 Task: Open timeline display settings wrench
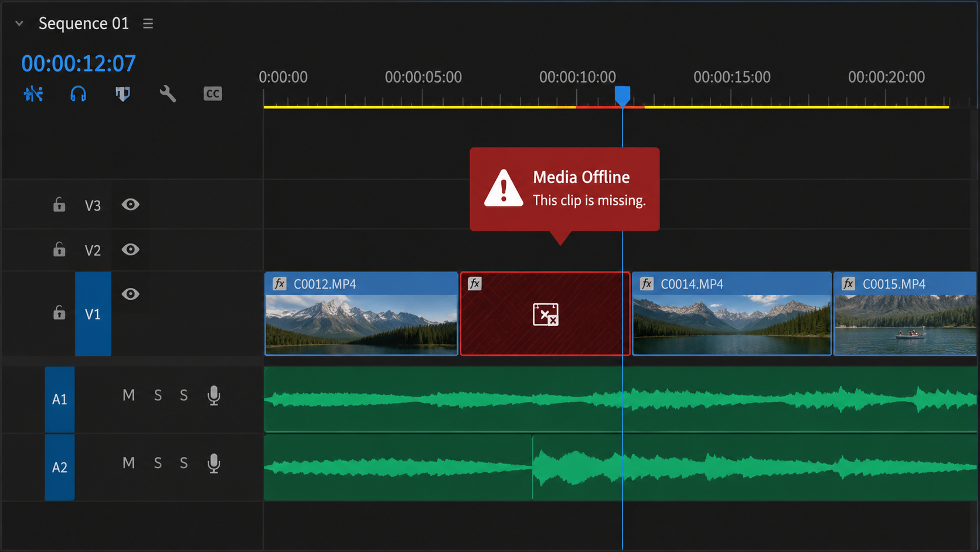click(168, 94)
